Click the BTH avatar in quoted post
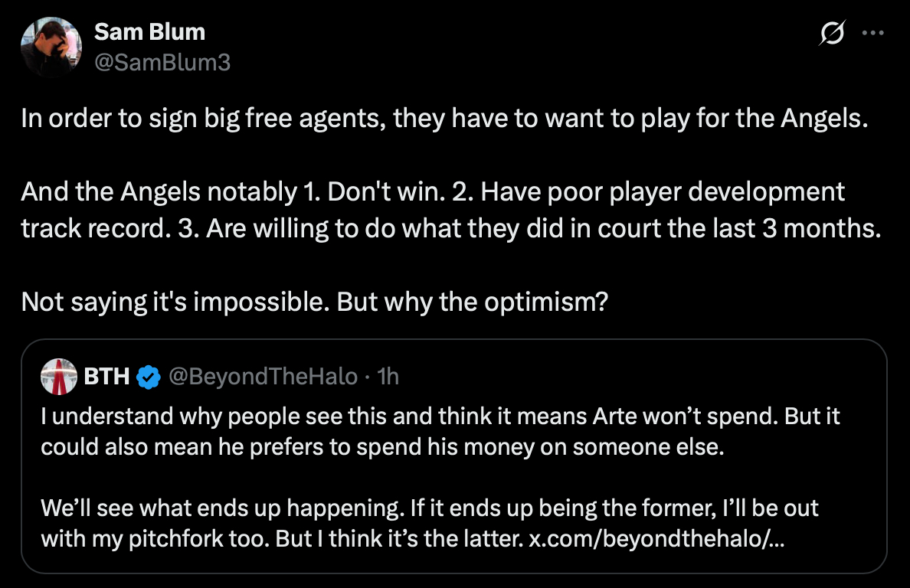The image size is (910, 588). (x=58, y=376)
